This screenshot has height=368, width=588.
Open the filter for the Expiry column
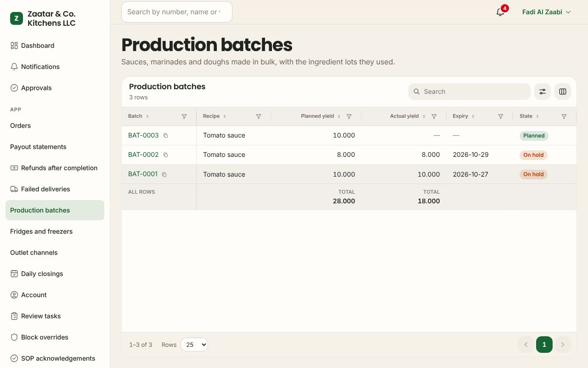coord(501,116)
